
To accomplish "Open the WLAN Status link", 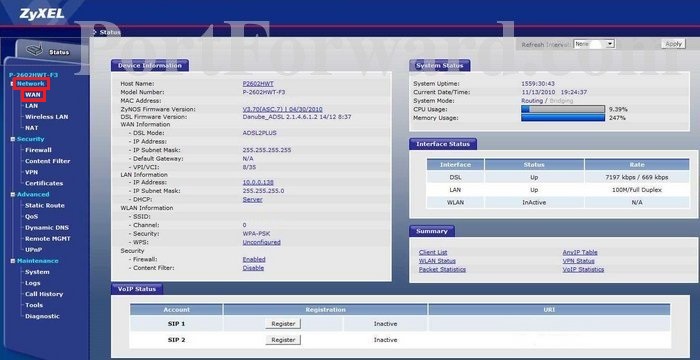I will point(437,261).
